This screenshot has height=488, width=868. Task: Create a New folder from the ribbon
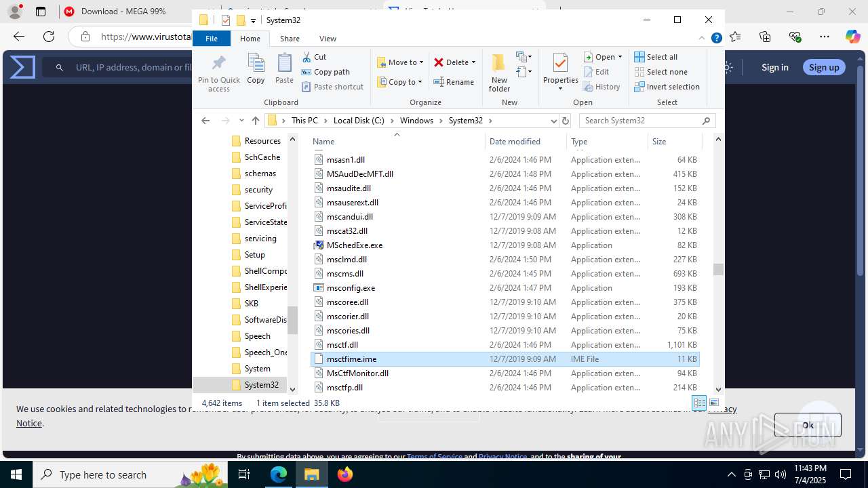[x=499, y=73]
